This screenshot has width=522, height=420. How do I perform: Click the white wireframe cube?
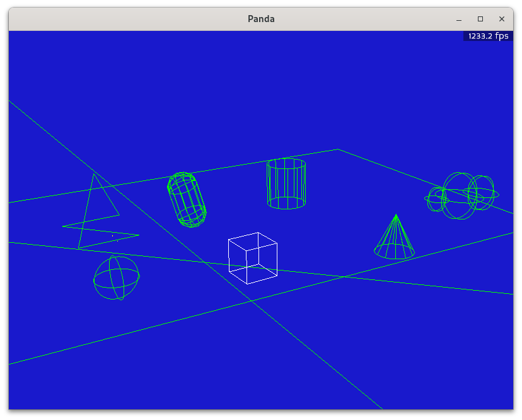(253, 258)
